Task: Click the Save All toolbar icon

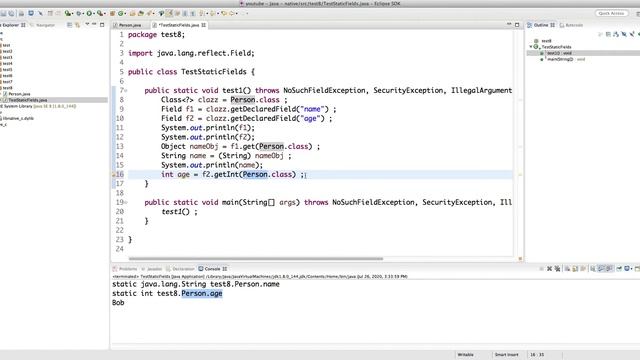Action: (11, 13)
